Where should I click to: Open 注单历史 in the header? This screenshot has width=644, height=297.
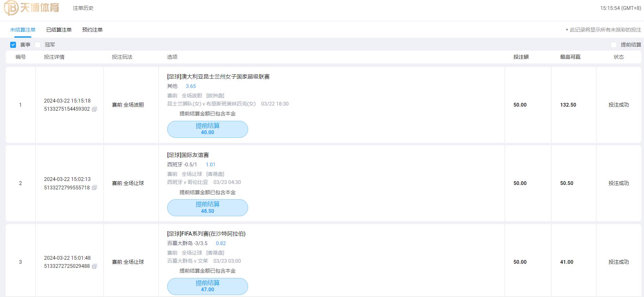point(83,8)
